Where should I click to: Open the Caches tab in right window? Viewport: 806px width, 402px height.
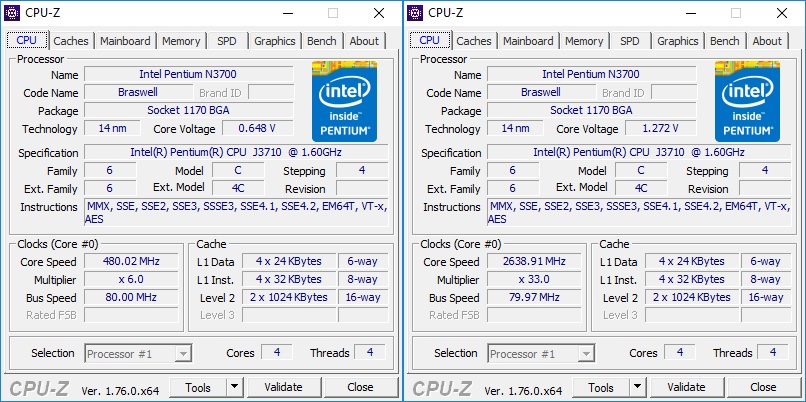474,41
